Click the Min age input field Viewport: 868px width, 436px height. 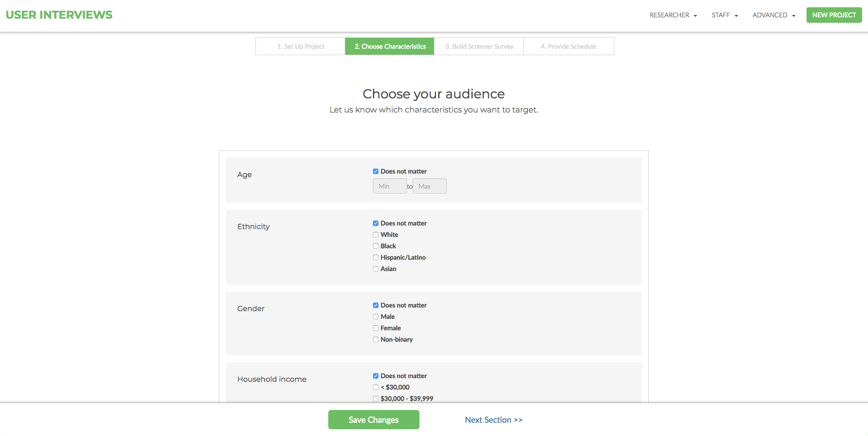[389, 186]
